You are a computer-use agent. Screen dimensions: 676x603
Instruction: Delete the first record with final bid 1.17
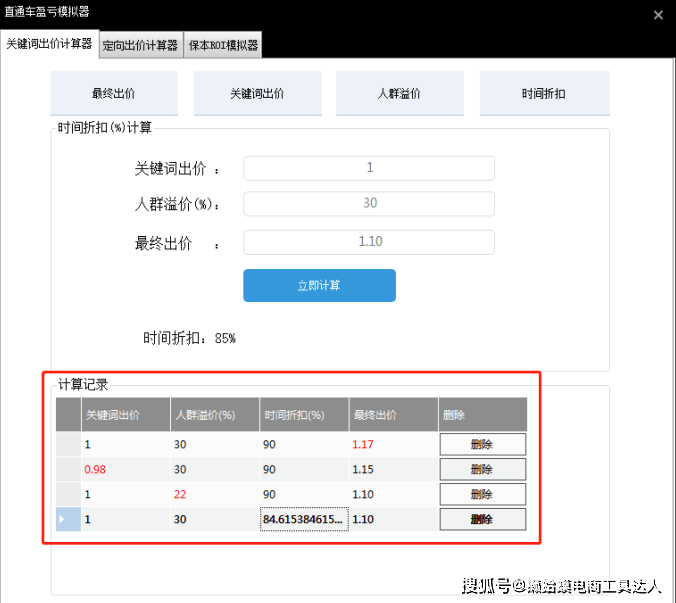482,444
